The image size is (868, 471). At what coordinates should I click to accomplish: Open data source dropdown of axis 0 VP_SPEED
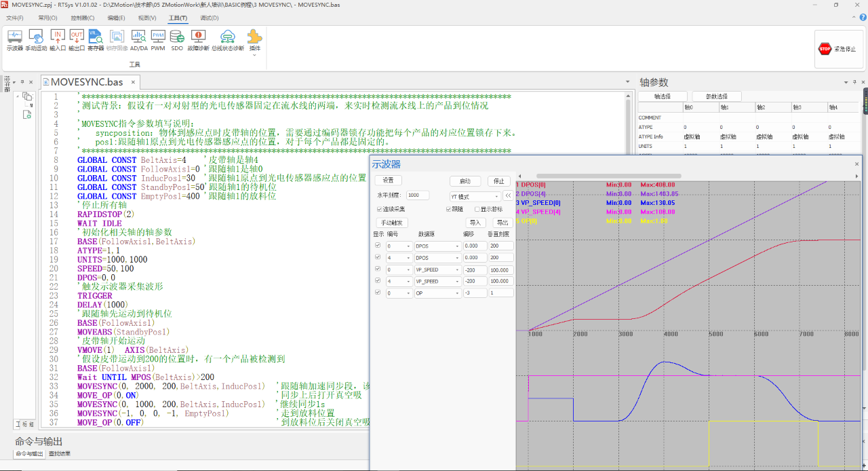438,269
